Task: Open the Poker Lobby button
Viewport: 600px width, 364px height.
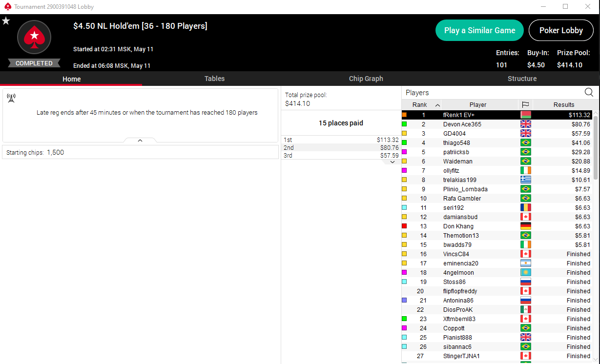Action: tap(561, 30)
